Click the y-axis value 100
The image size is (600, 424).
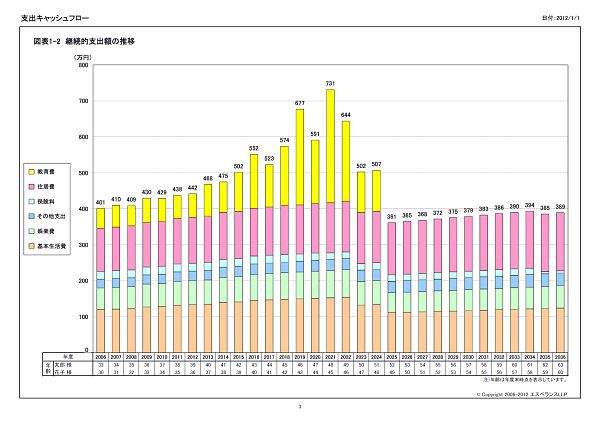(83, 317)
